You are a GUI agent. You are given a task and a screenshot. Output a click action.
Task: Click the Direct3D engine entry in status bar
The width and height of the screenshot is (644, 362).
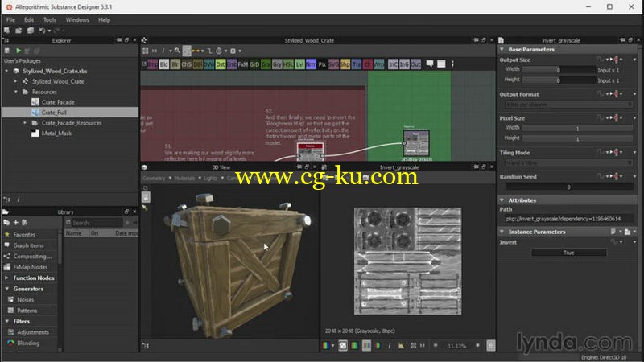603,357
